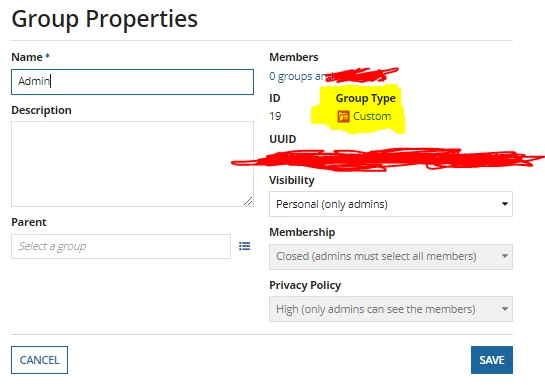
Task: Open the parent group picker list icon
Action: coord(245,246)
